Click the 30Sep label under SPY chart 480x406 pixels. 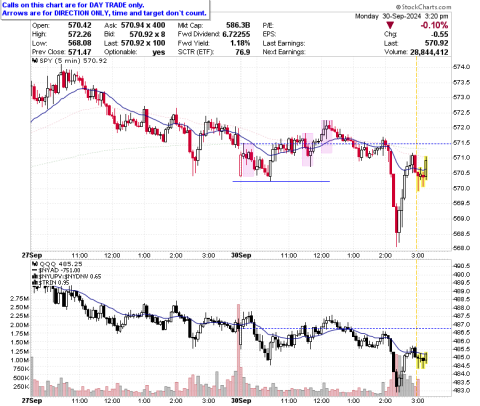click(x=241, y=256)
